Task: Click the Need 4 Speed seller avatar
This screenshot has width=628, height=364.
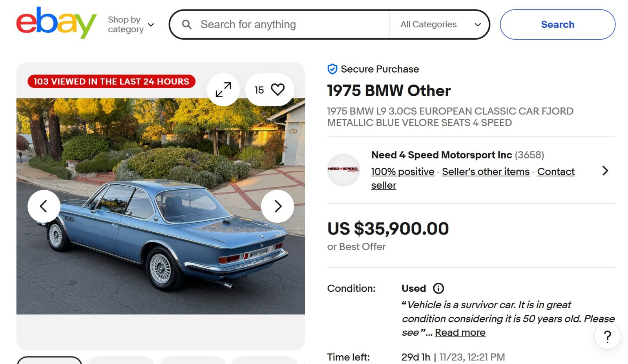Action: pos(343,170)
